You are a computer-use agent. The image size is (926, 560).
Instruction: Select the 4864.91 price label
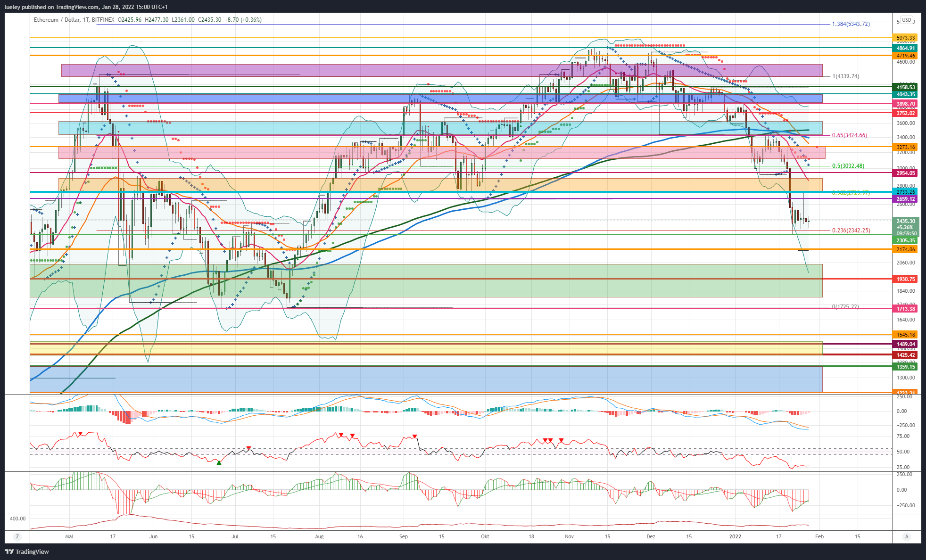point(906,48)
